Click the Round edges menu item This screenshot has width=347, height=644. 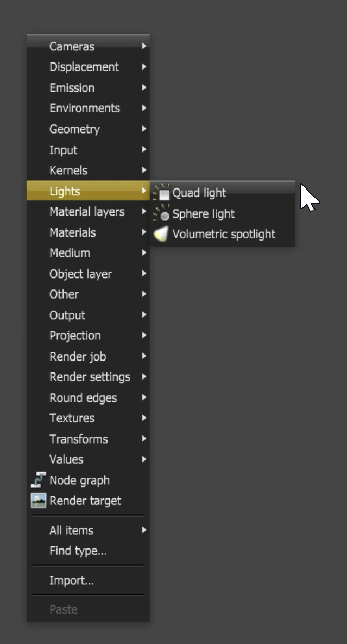coord(83,398)
